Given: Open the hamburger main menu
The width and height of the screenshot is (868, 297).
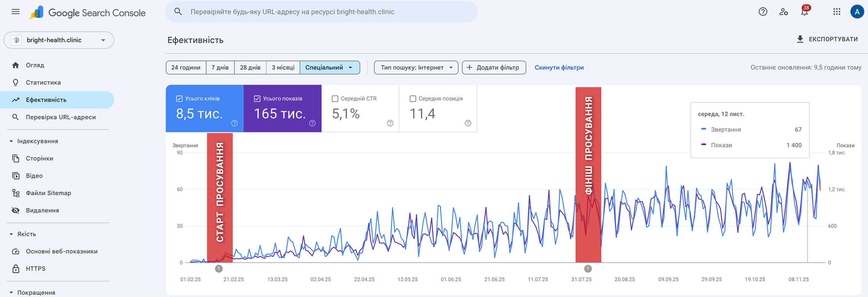Looking at the screenshot, I should pyautogui.click(x=16, y=12).
